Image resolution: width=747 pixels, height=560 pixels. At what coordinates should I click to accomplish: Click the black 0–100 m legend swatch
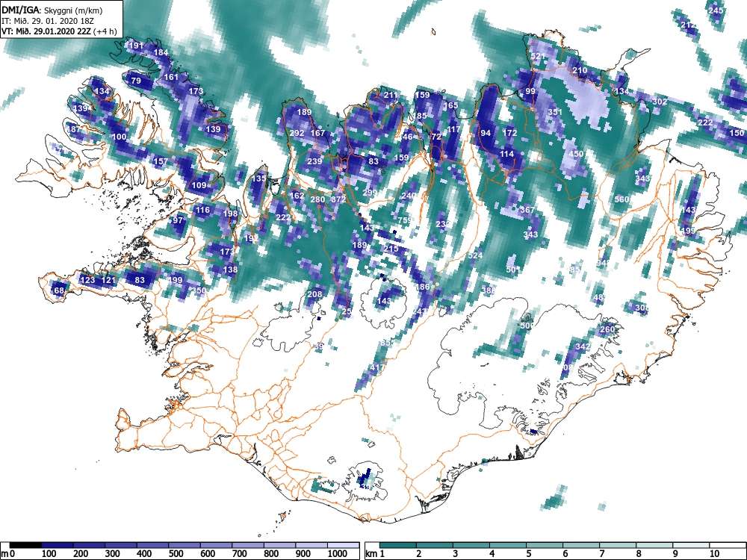tap(25, 545)
